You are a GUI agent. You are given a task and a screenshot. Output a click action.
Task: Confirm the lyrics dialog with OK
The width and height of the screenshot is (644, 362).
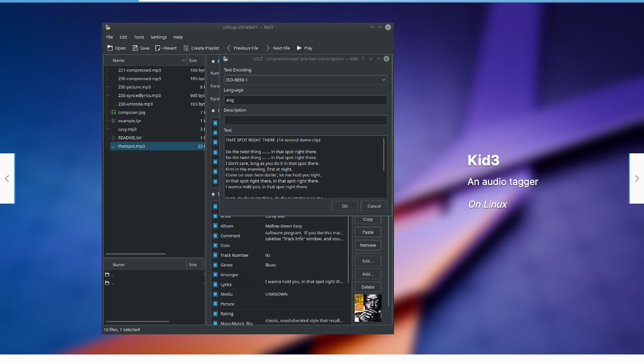(x=345, y=206)
